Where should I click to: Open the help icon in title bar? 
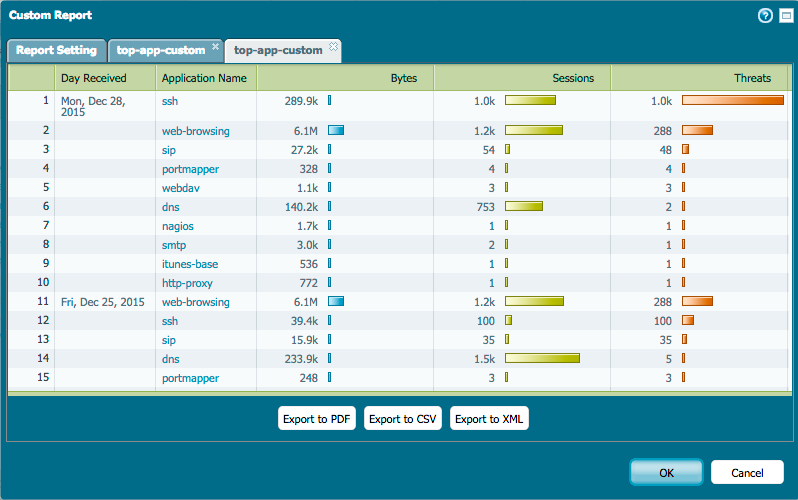click(766, 15)
